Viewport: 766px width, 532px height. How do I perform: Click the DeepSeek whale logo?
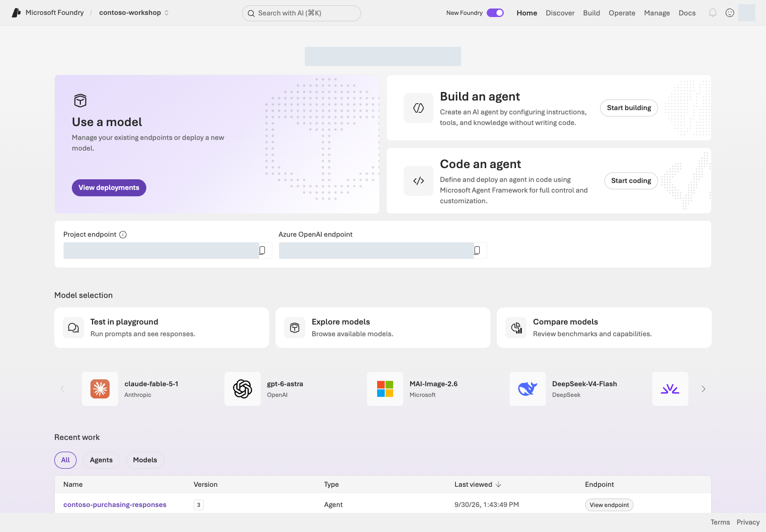[x=528, y=389]
